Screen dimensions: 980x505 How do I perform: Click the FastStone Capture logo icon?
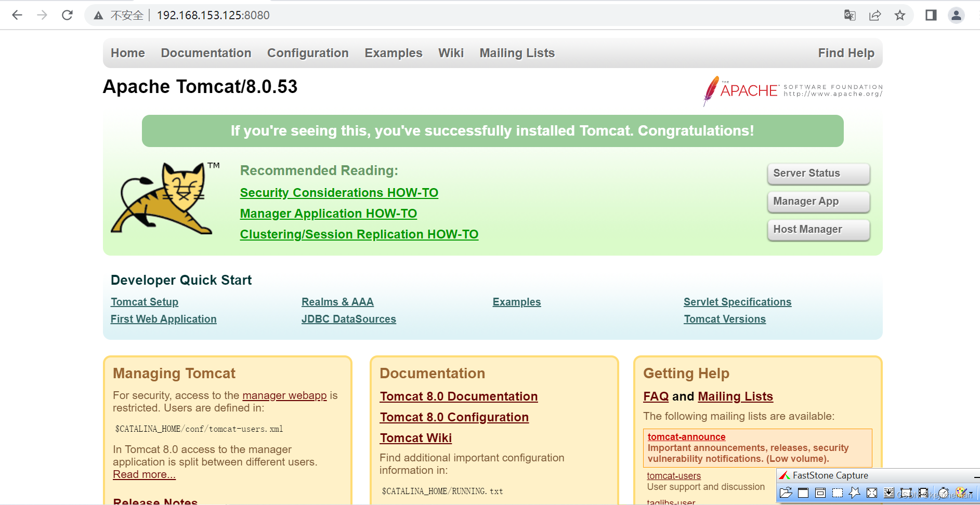pos(785,475)
